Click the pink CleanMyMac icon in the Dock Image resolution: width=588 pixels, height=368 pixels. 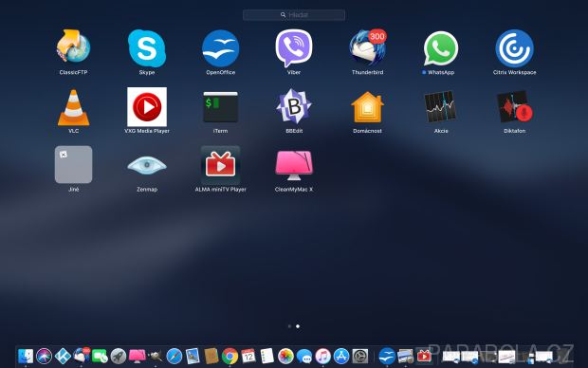(x=137, y=356)
